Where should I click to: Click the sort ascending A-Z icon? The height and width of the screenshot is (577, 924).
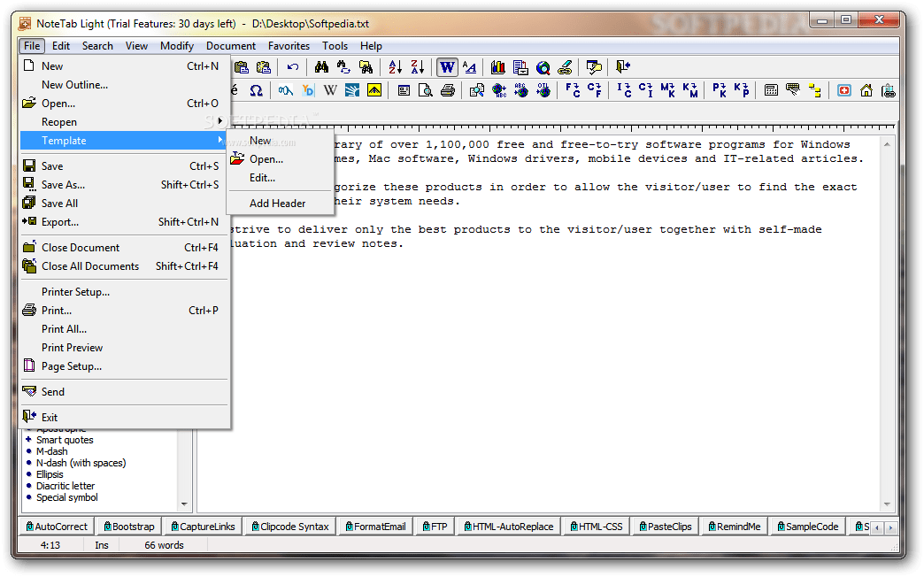395,67
